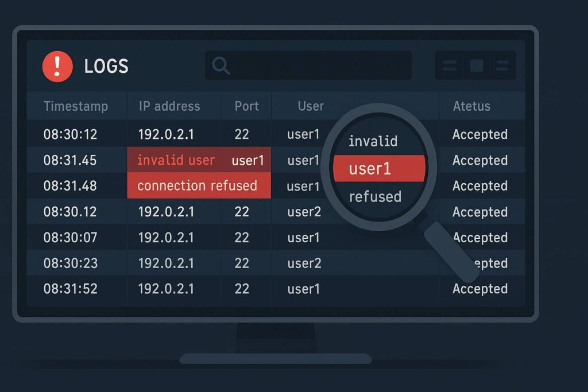Click user2 in the 08:30:23 row
588x392 pixels.
coord(304,263)
